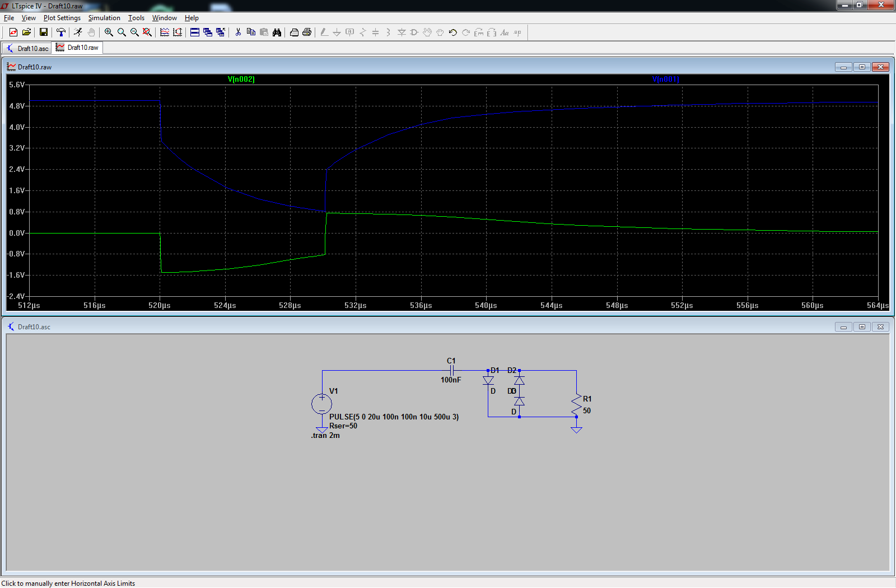This screenshot has height=588, width=896.
Task: Select the Pan magnifier tool
Action: point(122,32)
